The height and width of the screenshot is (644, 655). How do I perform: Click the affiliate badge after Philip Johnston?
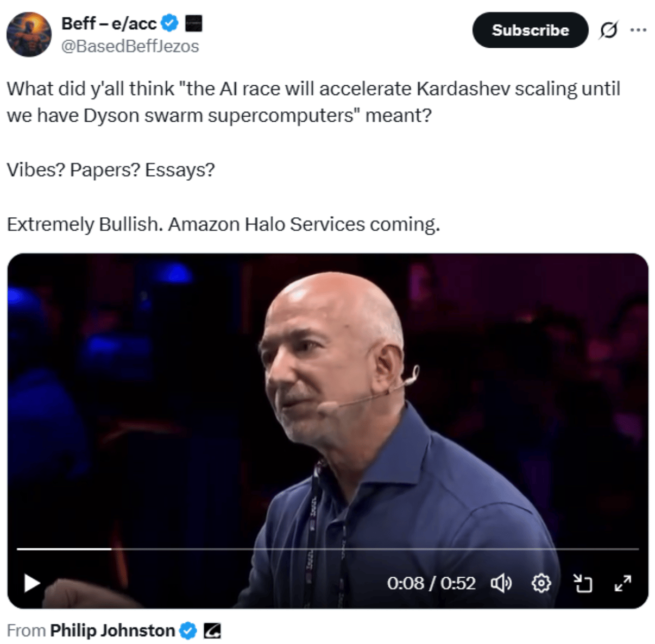[x=212, y=631]
